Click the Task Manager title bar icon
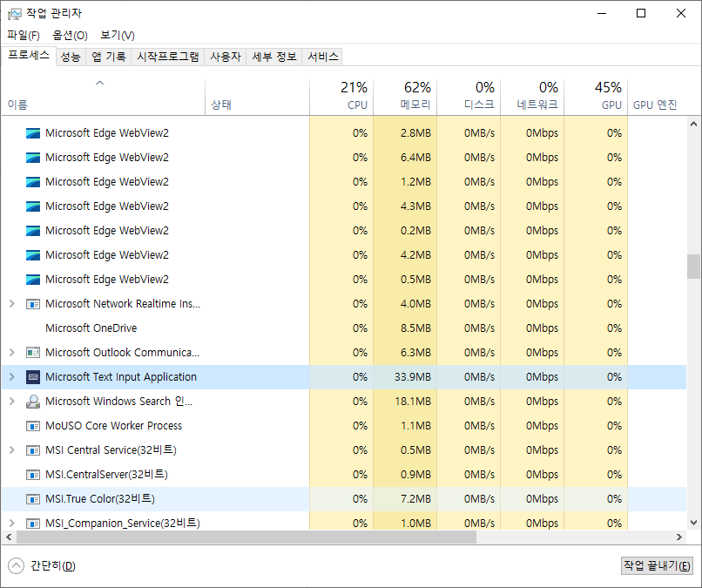The width and height of the screenshot is (702, 588). pos(14,13)
